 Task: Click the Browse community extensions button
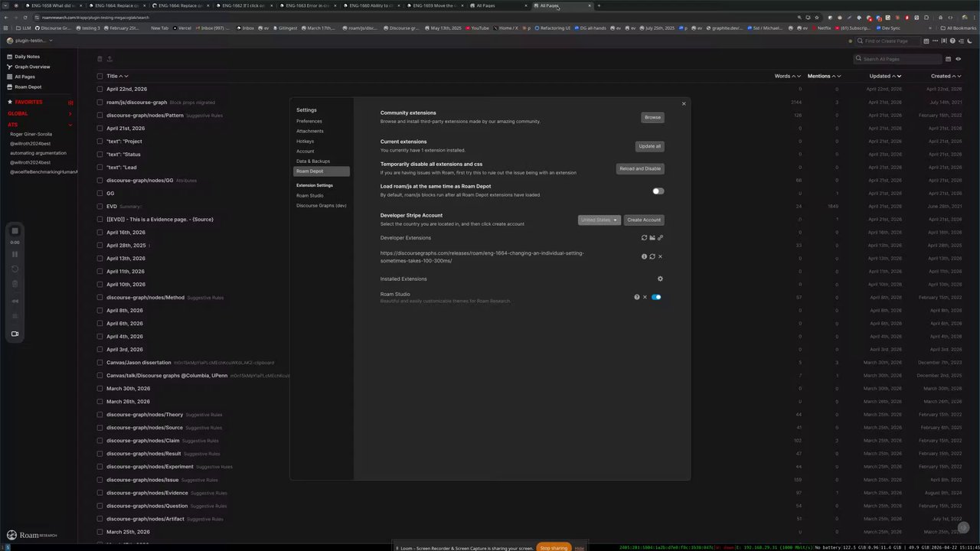652,117
